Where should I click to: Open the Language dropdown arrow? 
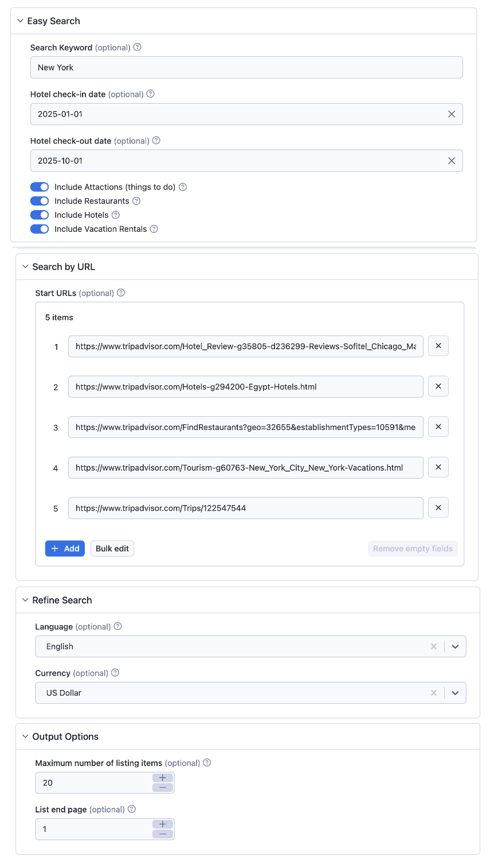[x=455, y=646]
